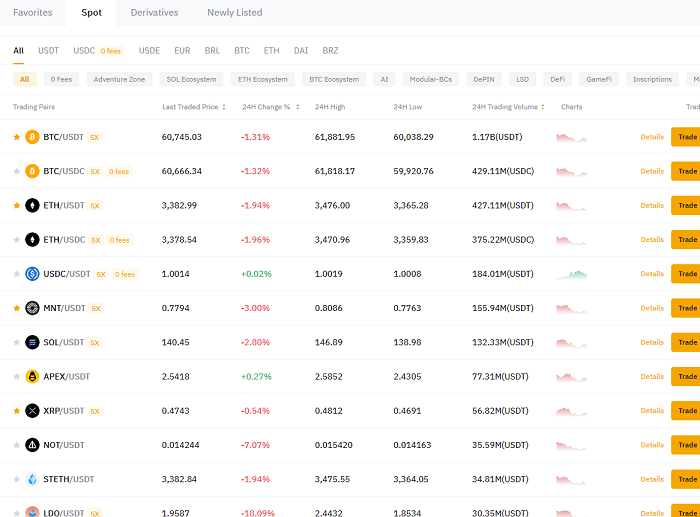Click the ETH/USDT Ethereum coin icon
Screen dimensions: 700x517
point(32,205)
